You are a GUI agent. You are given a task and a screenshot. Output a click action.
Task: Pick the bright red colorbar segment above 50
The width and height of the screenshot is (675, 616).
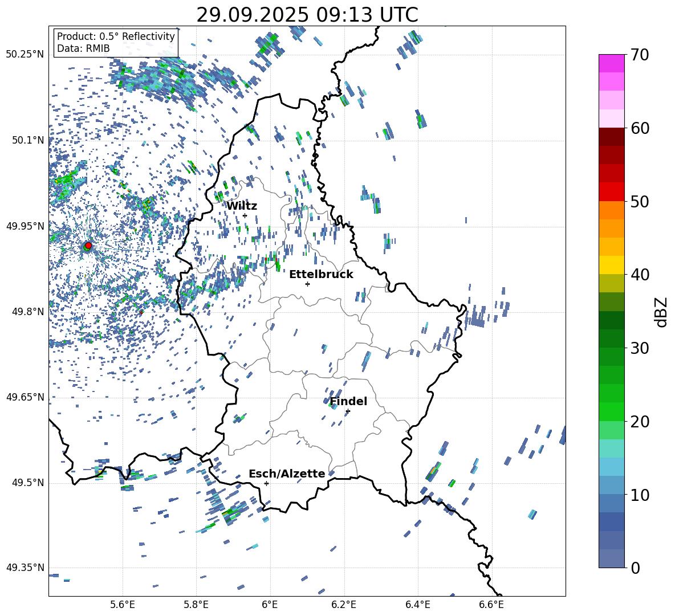[612, 191]
